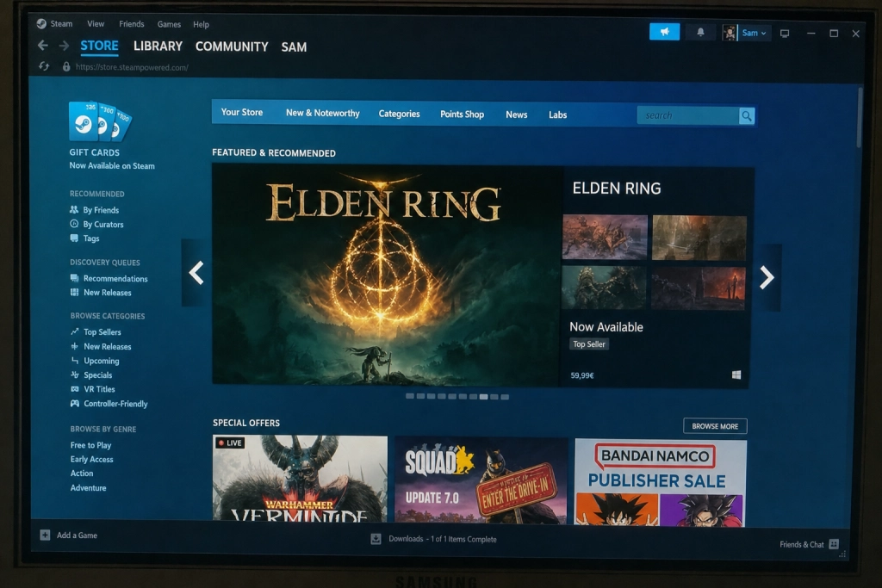Viewport: 882px width, 588px height.
Task: Click the lock icon next to the URL
Action: coord(66,66)
